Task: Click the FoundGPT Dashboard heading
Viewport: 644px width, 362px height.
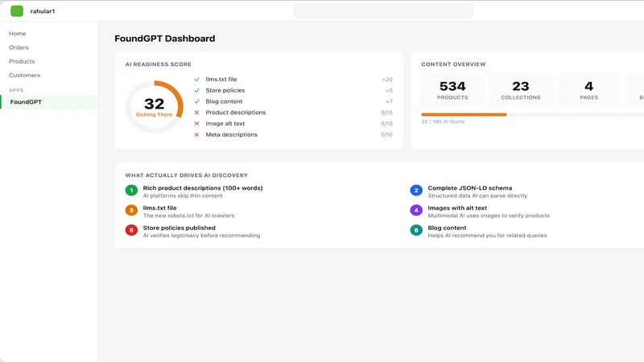Action: pos(165,39)
